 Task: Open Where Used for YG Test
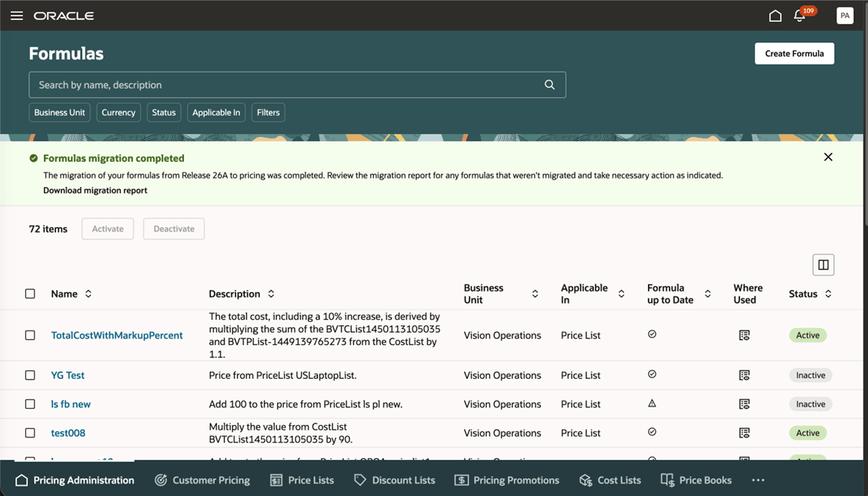pyautogui.click(x=744, y=375)
